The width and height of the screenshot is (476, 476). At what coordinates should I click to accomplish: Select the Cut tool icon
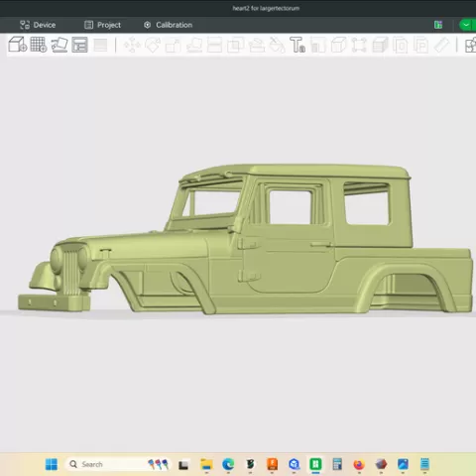coord(214,45)
